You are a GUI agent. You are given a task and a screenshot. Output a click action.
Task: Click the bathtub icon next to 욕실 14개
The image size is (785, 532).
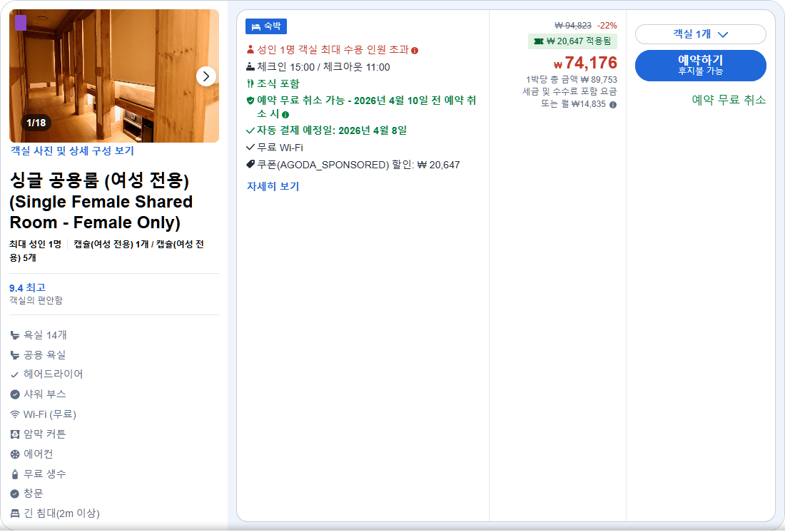coord(16,334)
